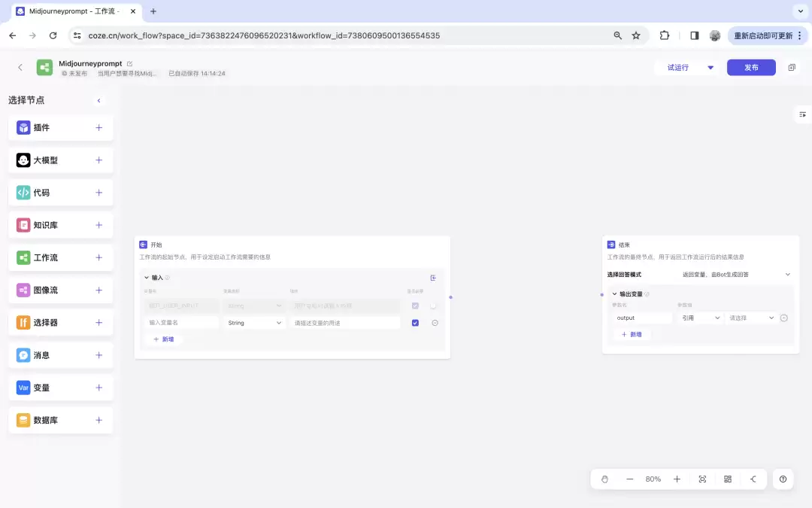This screenshot has width=812, height=508.
Task: Activate the hand pan tool
Action: (x=604, y=479)
